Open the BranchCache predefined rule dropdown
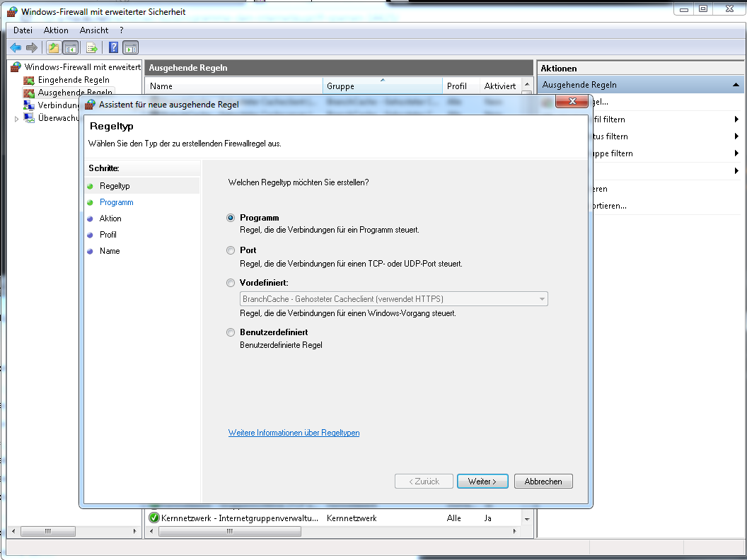The width and height of the screenshot is (747, 560). [x=542, y=299]
